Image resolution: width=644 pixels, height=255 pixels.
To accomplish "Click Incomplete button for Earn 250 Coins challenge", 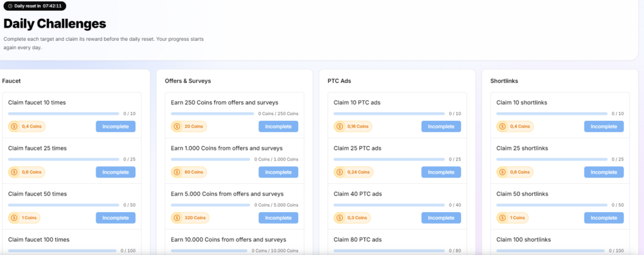I will 279,127.
